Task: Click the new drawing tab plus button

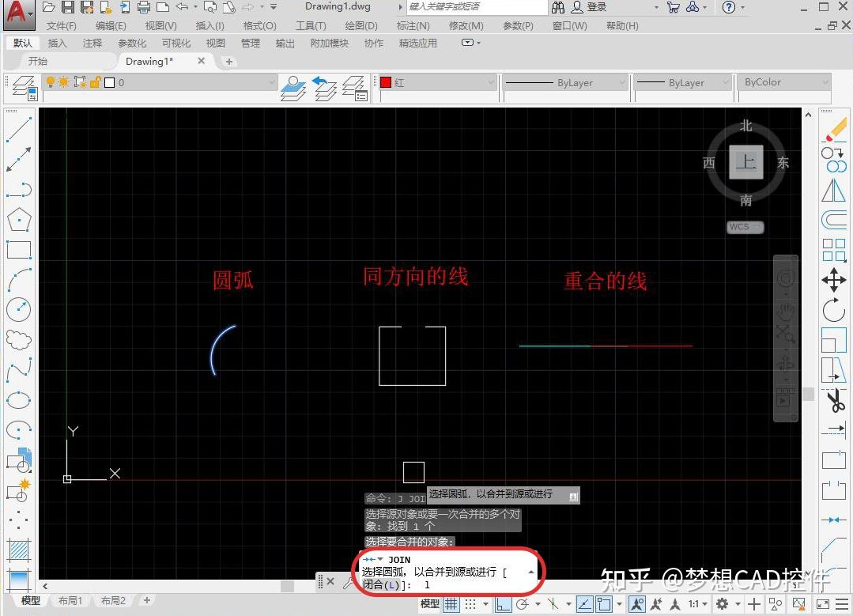Action: (229, 62)
